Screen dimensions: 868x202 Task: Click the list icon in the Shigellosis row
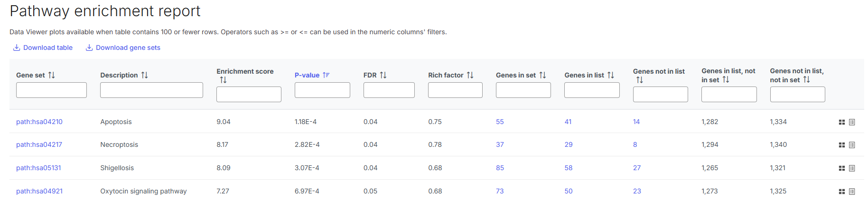click(x=852, y=168)
